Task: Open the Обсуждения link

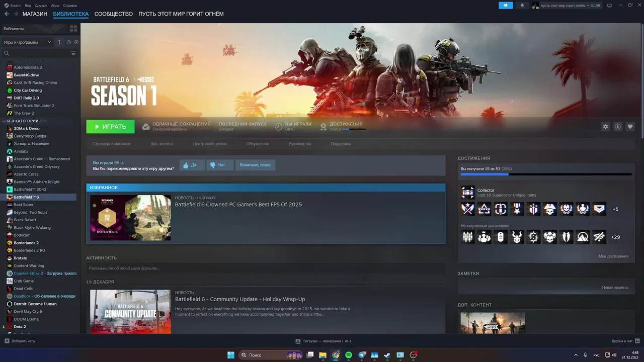Action: click(258, 144)
